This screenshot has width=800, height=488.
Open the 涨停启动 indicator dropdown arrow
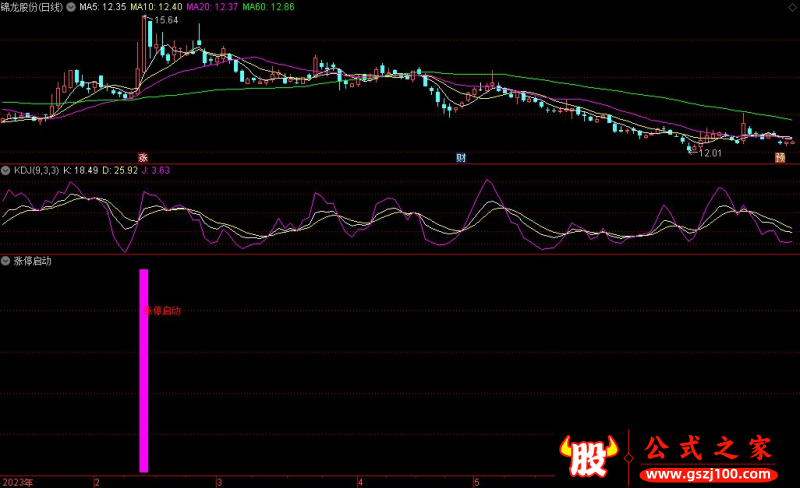pyautogui.click(x=6, y=261)
